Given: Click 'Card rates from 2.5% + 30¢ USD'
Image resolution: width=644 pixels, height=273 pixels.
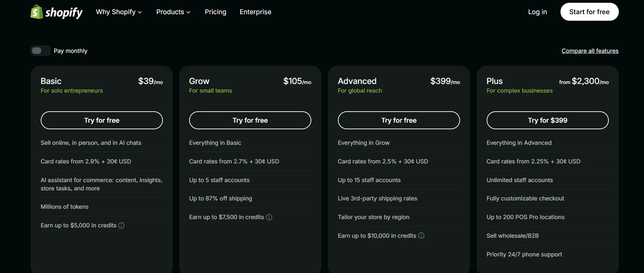Looking at the screenshot, I should click(x=383, y=161).
